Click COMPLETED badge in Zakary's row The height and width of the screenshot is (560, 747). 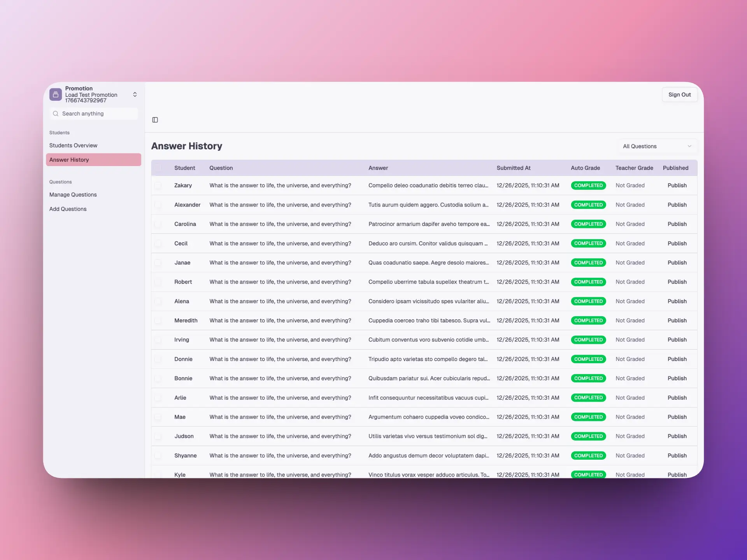[588, 185]
